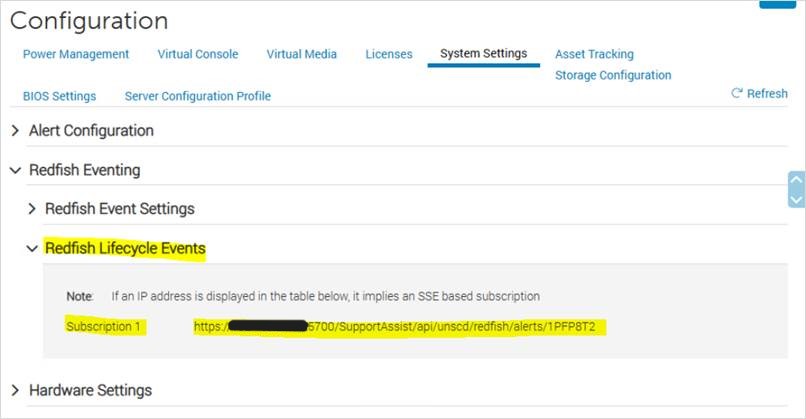Expand the Hardware Settings section
The height and width of the screenshot is (419, 806).
[15, 390]
